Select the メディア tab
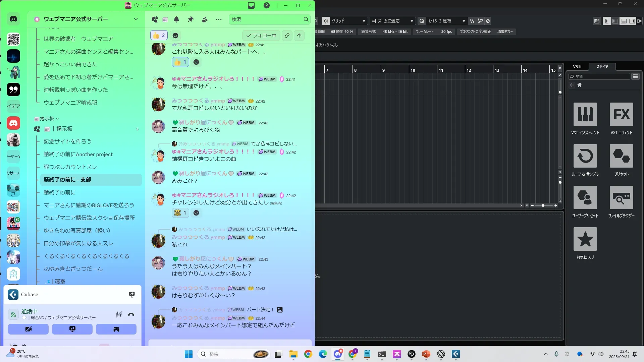Viewport: 644px width, 362px height. coord(602,67)
